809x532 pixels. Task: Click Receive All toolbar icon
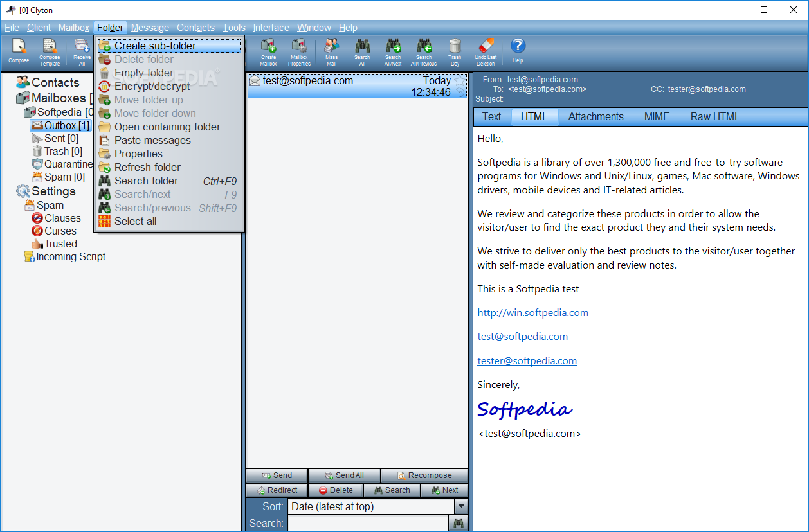(x=82, y=51)
